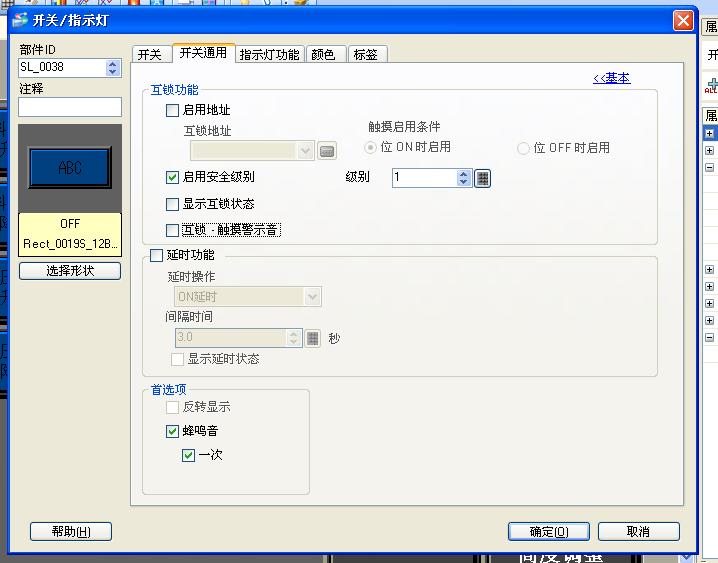Click the <<基本 link
The height and width of the screenshot is (563, 718).
pos(611,78)
